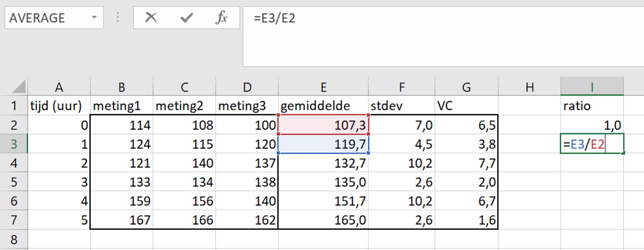
Task: Select the 'gemiddelde' header cell
Action: pos(323,106)
